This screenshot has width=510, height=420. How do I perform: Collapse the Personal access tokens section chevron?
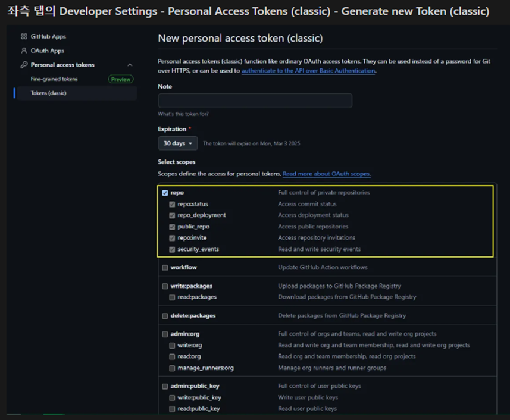click(130, 65)
